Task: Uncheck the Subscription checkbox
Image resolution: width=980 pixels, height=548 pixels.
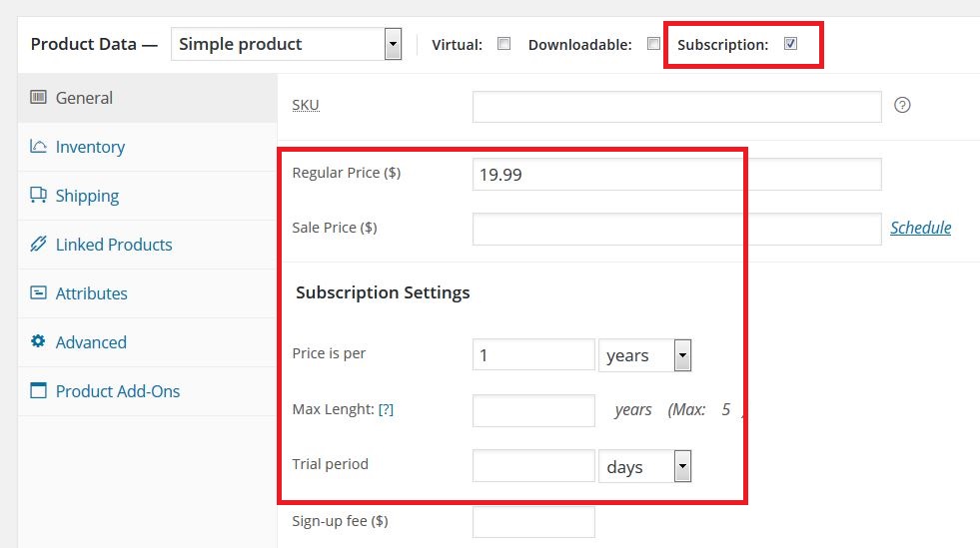Action: pyautogui.click(x=790, y=44)
